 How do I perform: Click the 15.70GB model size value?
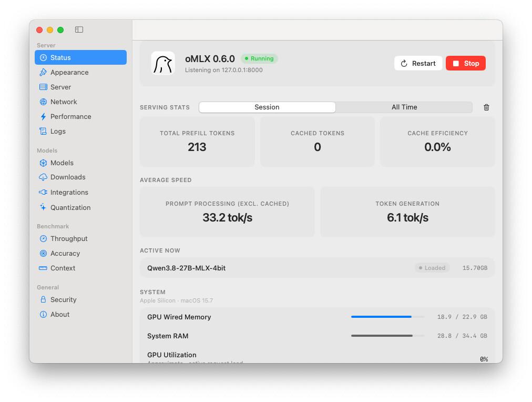(x=475, y=268)
